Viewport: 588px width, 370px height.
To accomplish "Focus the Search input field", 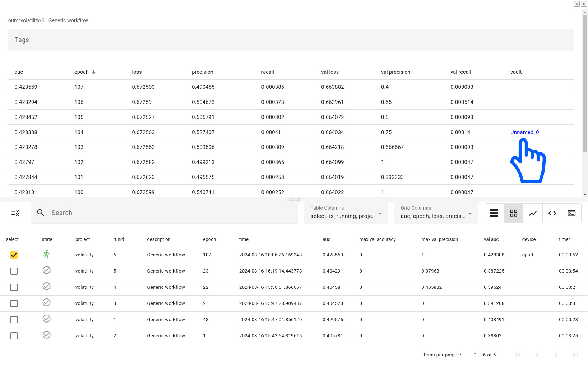I will 172,213.
